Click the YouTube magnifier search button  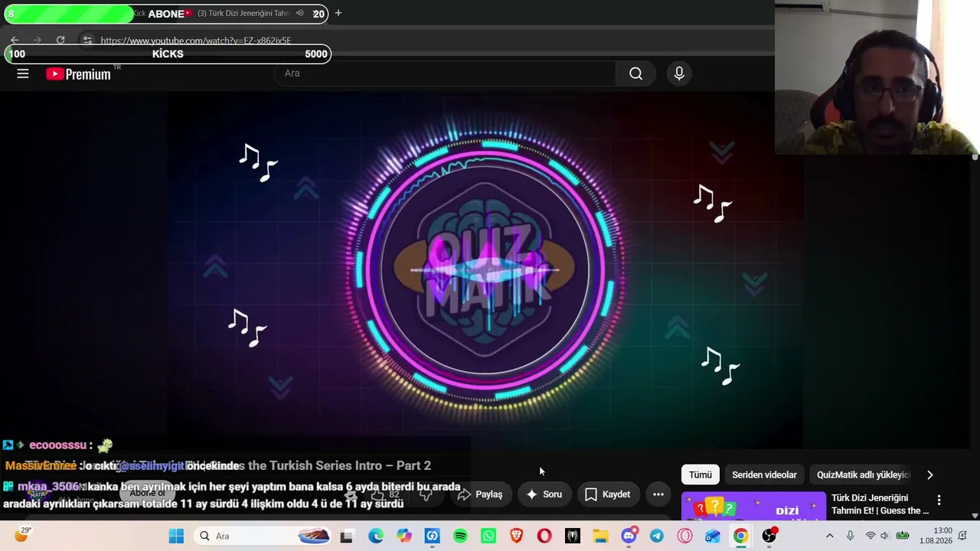[x=635, y=73]
